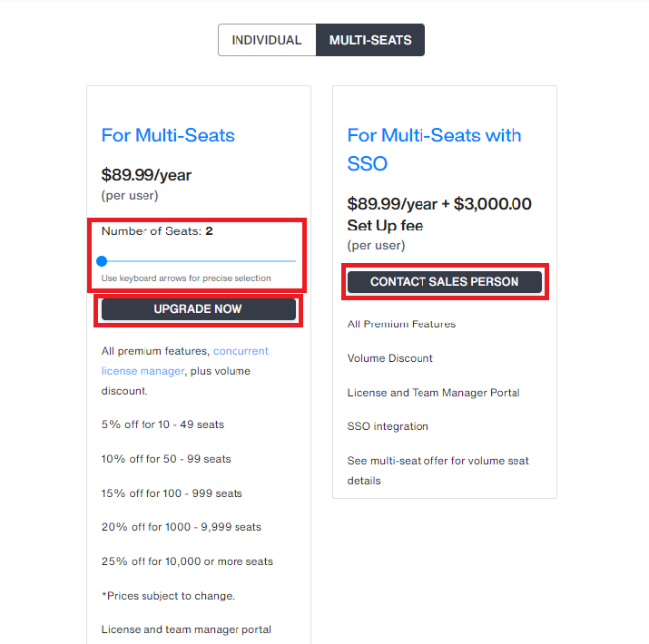Click the Prices subject to change note

click(169, 596)
